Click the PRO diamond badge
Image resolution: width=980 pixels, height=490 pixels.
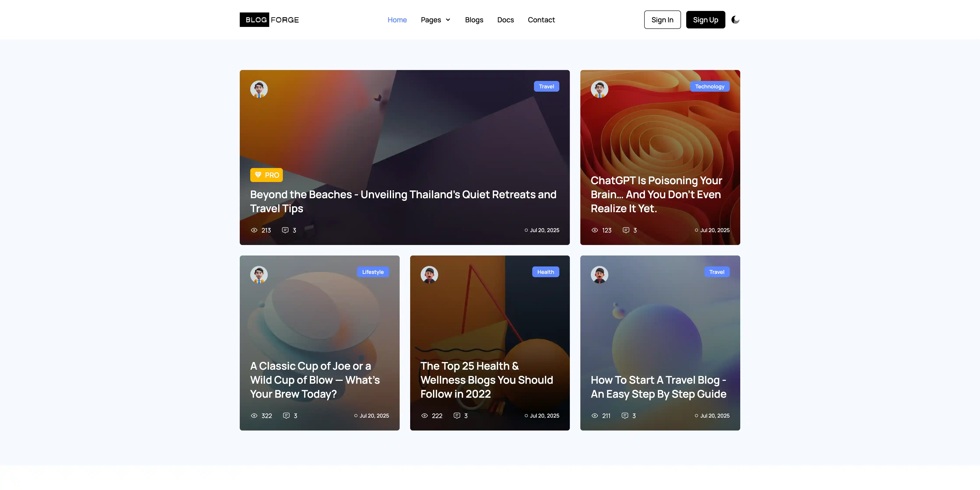[x=266, y=175]
